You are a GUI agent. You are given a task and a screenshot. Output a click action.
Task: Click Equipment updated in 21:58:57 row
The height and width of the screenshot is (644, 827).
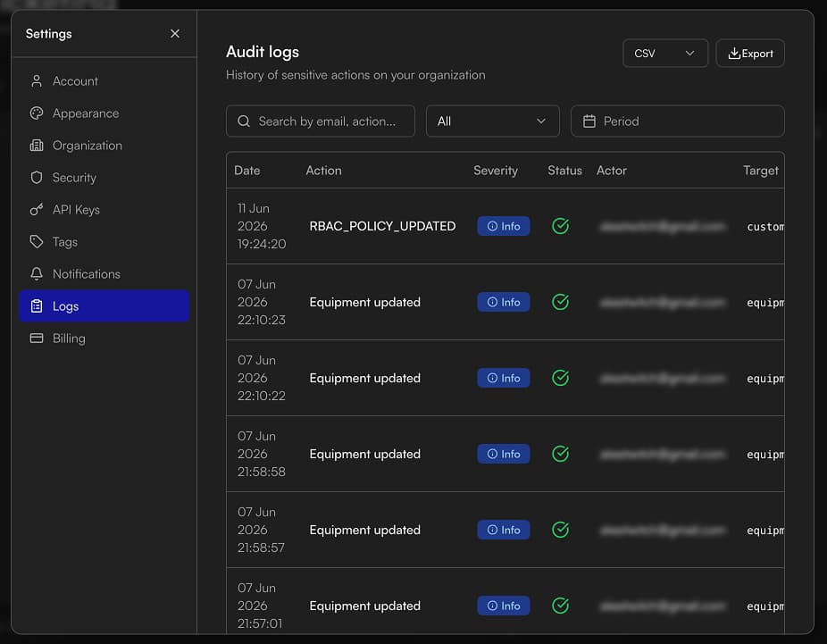click(x=365, y=530)
